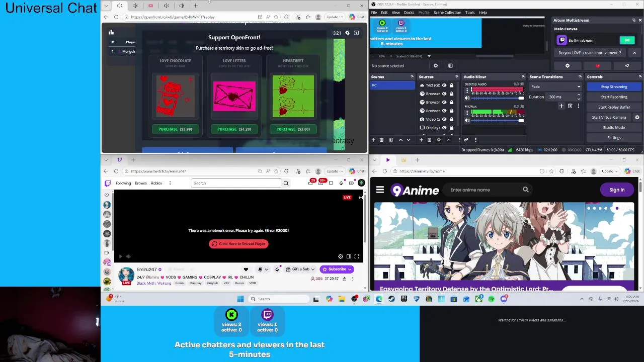The height and width of the screenshot is (362, 644).
Task: Unlock the Text (GDI) source
Action: tap(451, 85)
